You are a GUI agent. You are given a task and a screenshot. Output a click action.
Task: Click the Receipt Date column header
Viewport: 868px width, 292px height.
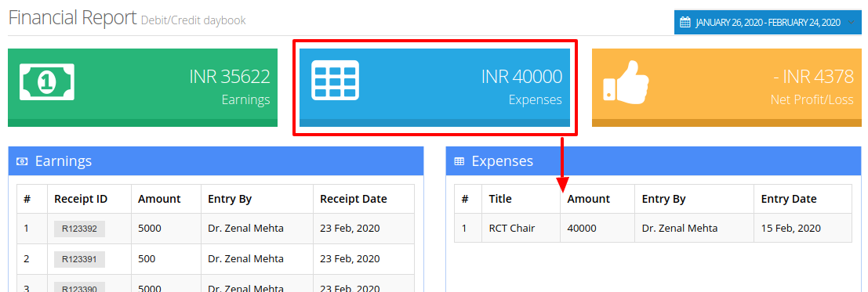click(353, 199)
